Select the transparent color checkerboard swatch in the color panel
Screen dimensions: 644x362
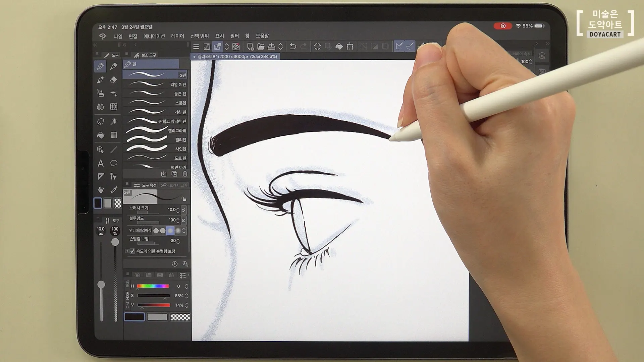pos(180,317)
